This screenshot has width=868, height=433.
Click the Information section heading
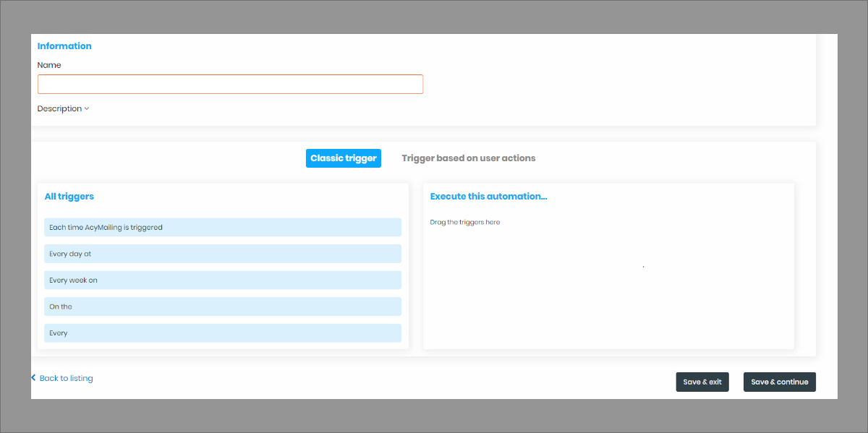coord(64,46)
